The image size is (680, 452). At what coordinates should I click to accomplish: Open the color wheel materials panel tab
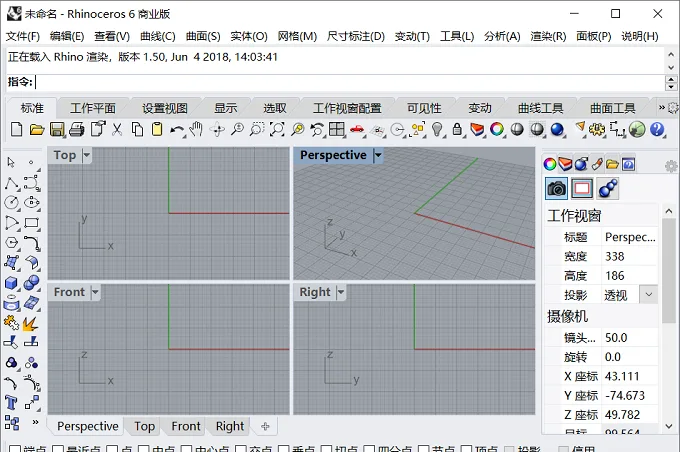point(550,164)
